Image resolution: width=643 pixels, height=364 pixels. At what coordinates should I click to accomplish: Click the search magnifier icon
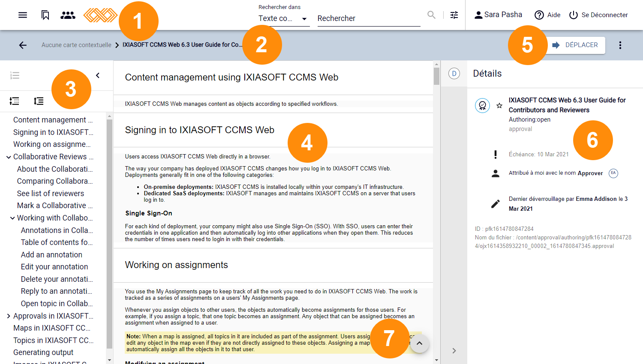pos(431,15)
